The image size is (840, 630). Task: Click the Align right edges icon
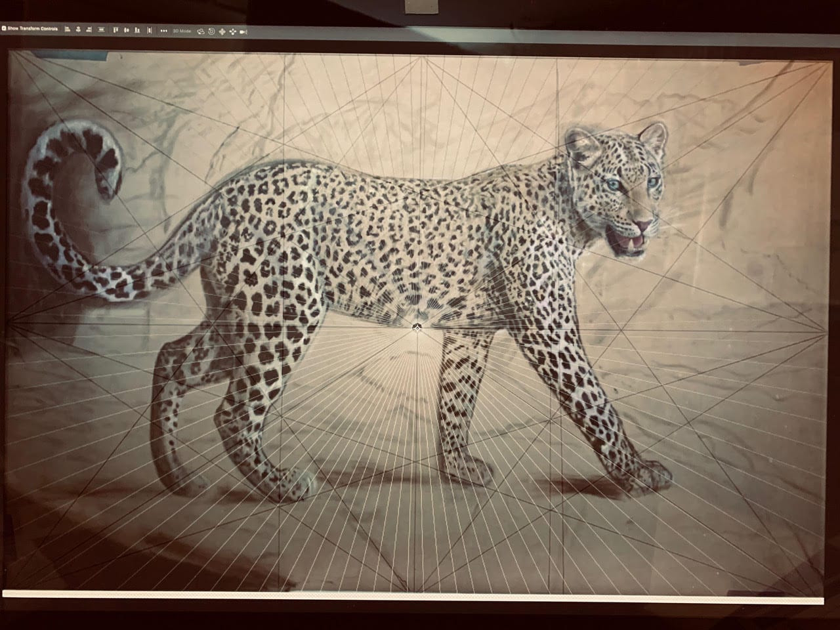click(x=89, y=29)
